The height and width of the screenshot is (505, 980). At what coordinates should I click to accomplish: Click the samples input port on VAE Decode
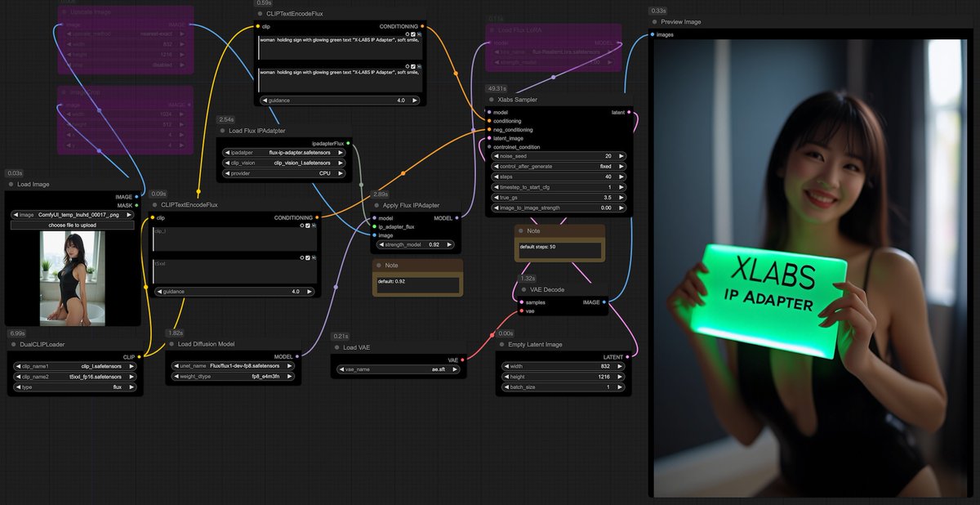tap(521, 302)
